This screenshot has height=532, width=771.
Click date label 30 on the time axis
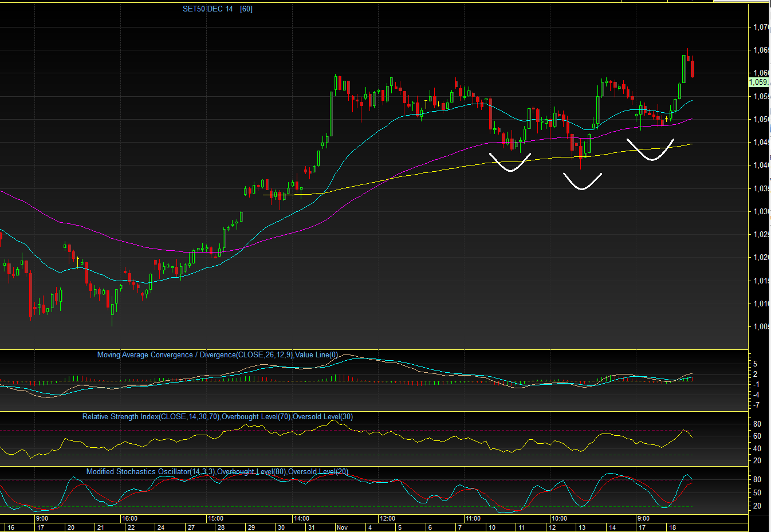pos(281,527)
